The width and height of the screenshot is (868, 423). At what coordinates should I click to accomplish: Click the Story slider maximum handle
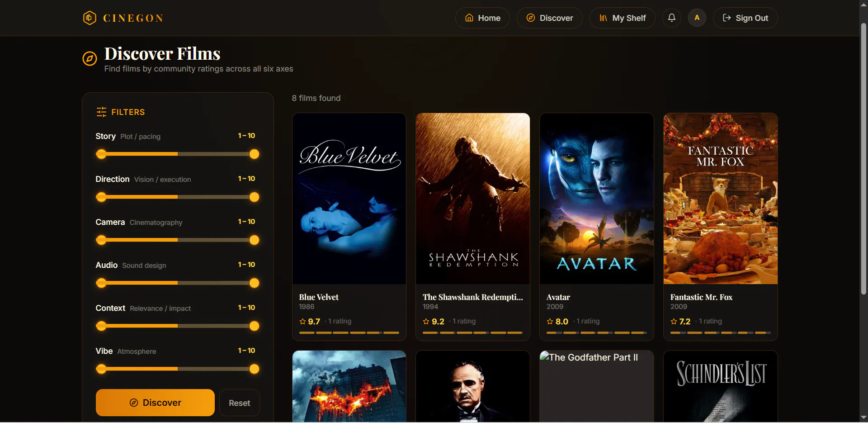pos(255,154)
